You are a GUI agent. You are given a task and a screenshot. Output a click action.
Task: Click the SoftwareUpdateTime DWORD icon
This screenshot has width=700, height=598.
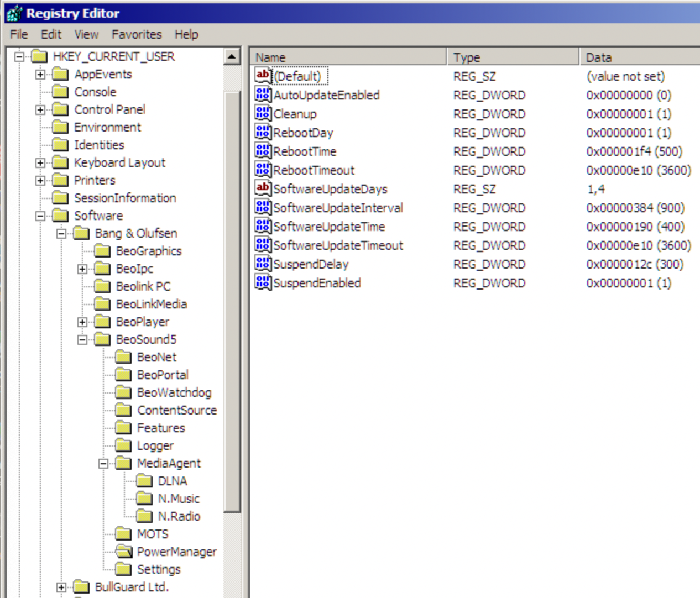pos(263,225)
